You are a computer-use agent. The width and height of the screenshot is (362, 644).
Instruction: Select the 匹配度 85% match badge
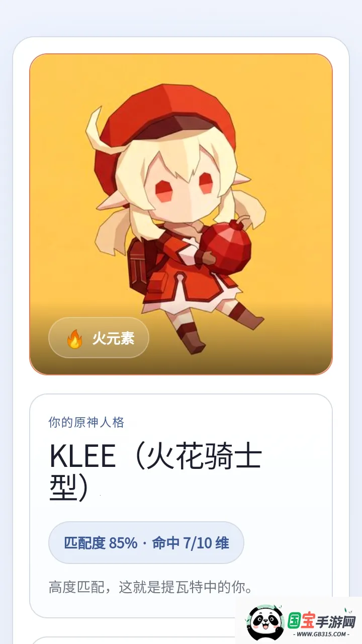coord(146,542)
